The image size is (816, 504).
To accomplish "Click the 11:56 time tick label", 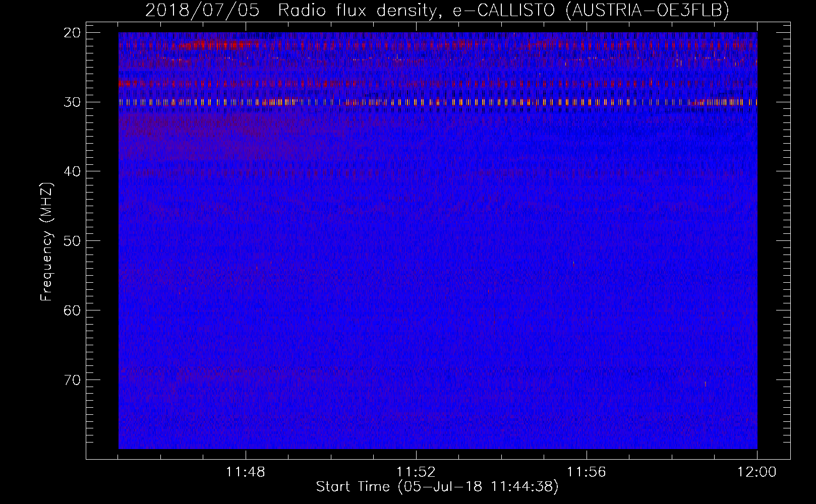I will click(x=587, y=472).
